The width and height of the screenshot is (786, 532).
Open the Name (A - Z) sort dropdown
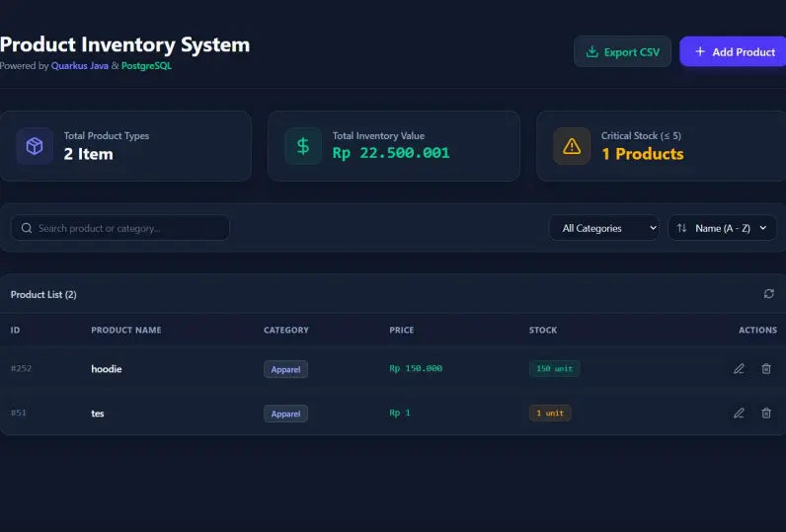coord(723,228)
